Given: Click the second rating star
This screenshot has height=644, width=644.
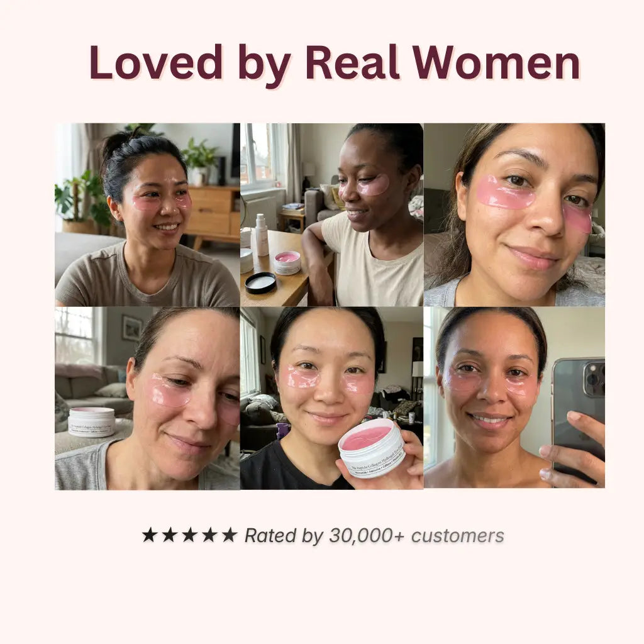Looking at the screenshot, I should pos(169,535).
